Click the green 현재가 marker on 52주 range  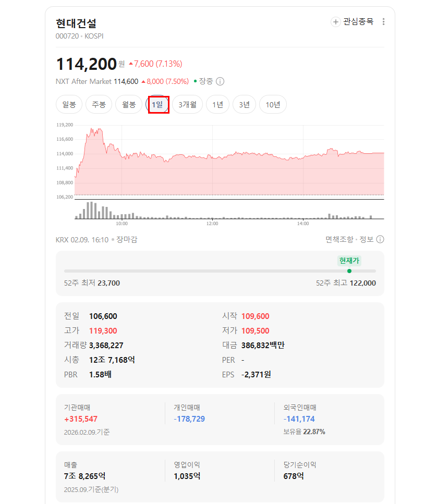click(349, 271)
